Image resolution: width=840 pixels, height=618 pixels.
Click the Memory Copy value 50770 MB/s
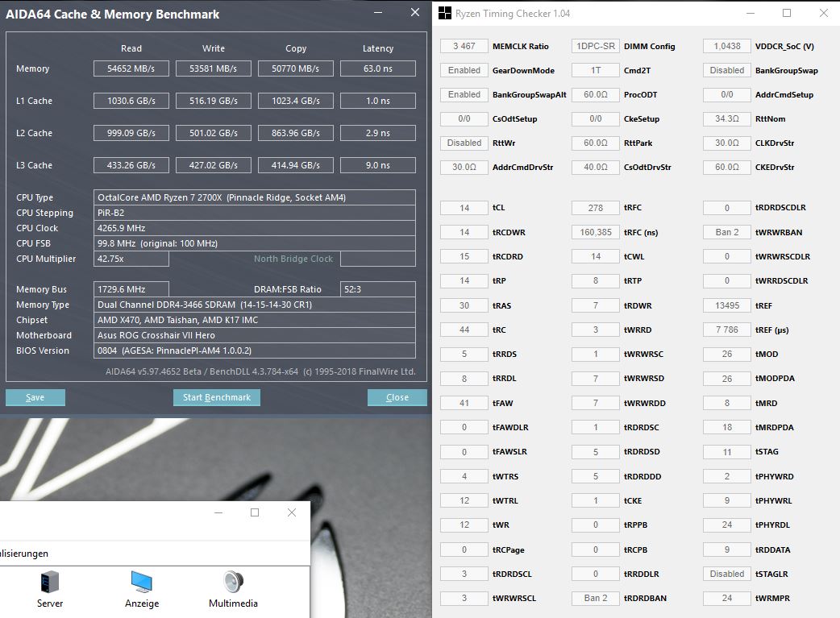click(296, 68)
